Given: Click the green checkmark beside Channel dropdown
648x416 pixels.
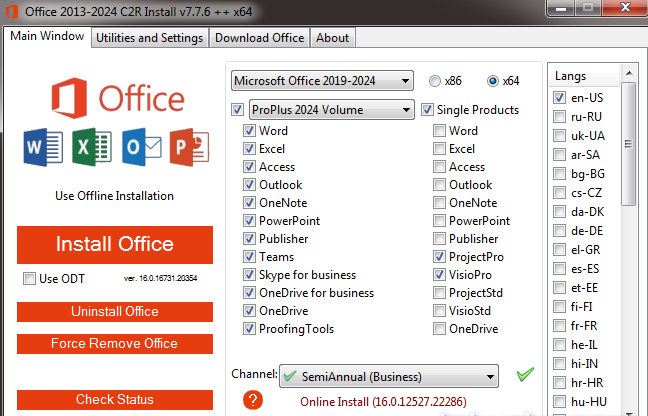Looking at the screenshot, I should (x=525, y=376).
